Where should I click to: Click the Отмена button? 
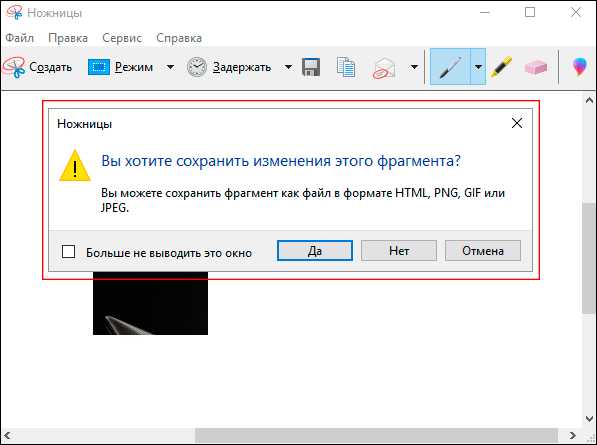pyautogui.click(x=483, y=250)
